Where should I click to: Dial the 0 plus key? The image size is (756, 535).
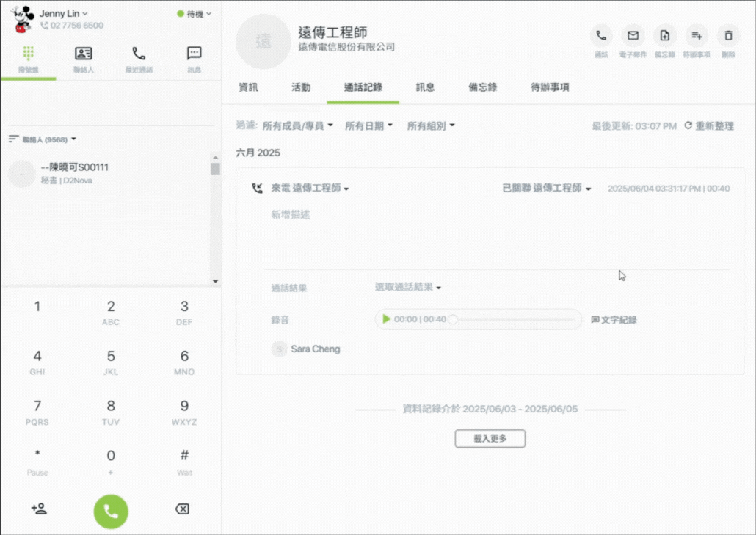tap(111, 462)
